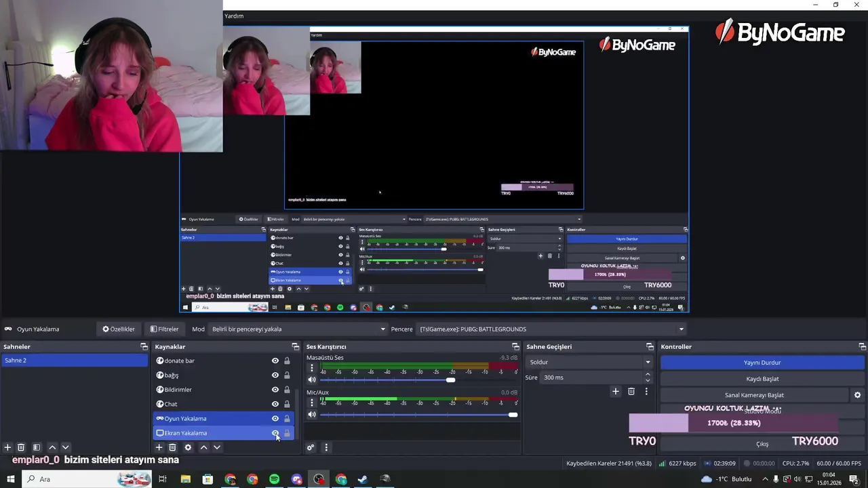Viewport: 868px width, 488px height.
Task: Click the Özellikler button
Action: [119, 329]
